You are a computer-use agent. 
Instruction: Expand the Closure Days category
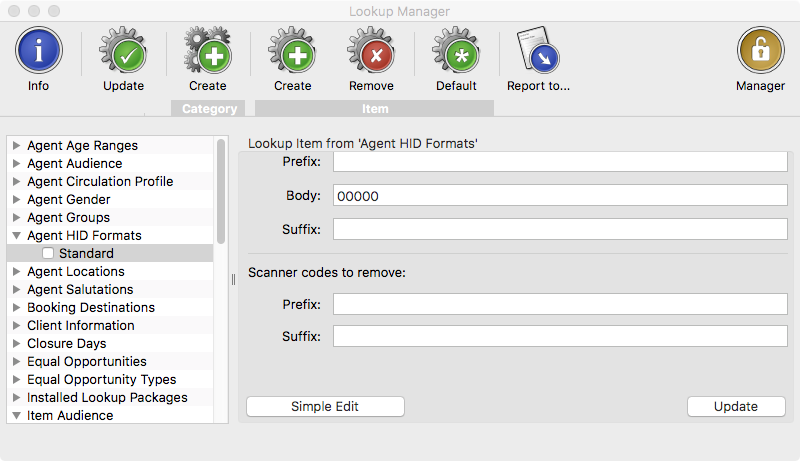pos(16,343)
